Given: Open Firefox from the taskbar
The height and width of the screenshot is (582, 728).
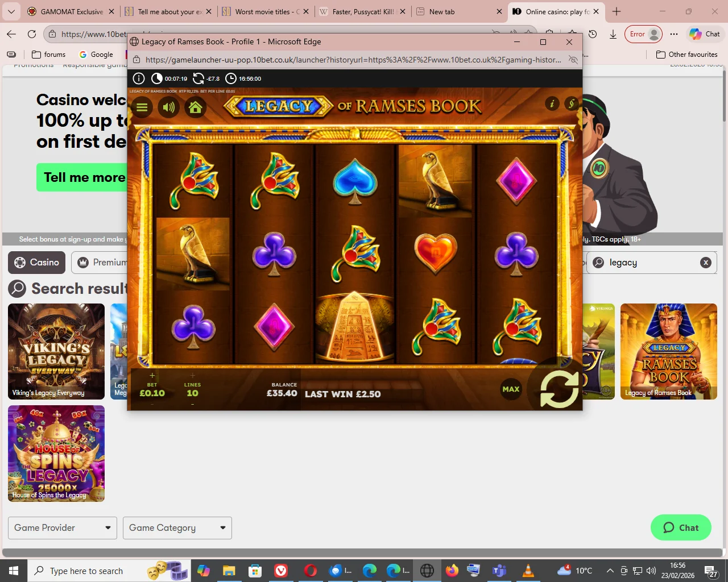Looking at the screenshot, I should tap(452, 571).
